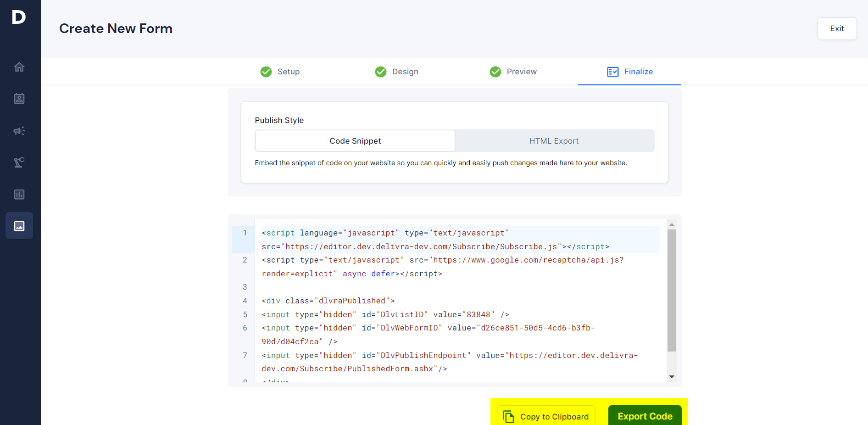Viewport: 868px width, 425px height.
Task: Open the Home icon in sidebar
Action: coord(19,67)
